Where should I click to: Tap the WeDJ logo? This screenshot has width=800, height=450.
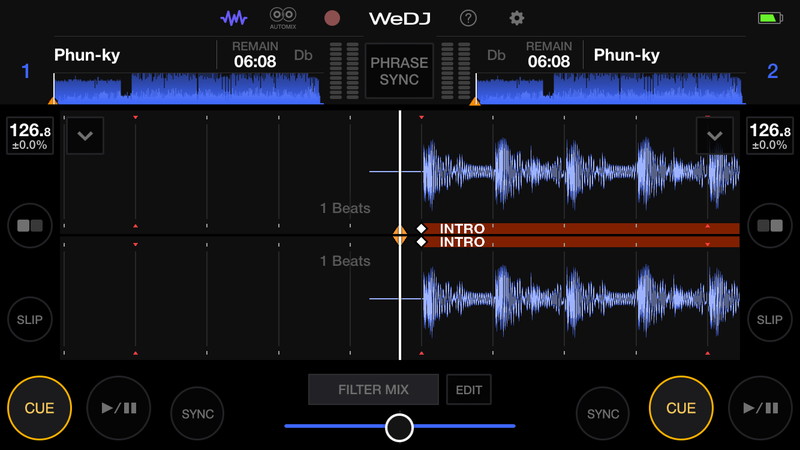[399, 19]
